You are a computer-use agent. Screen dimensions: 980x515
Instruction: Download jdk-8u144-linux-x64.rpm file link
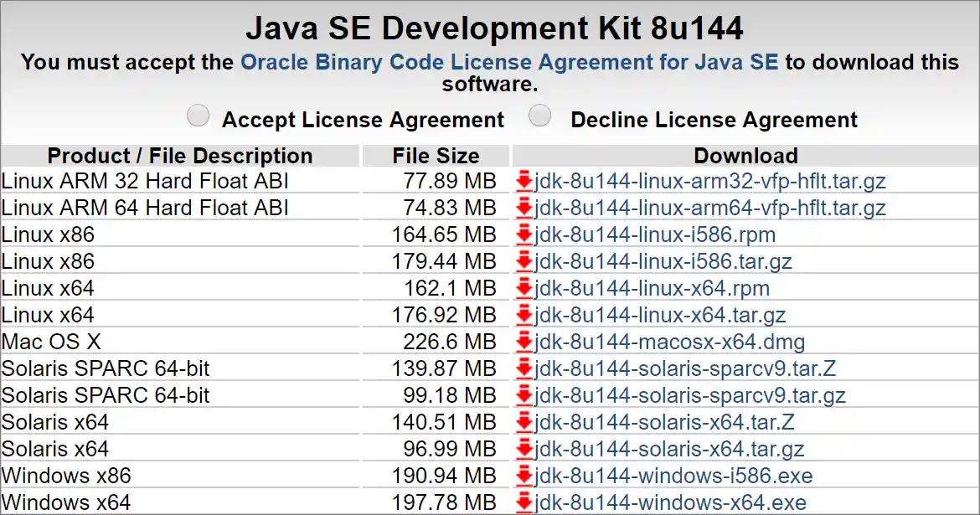coord(652,288)
